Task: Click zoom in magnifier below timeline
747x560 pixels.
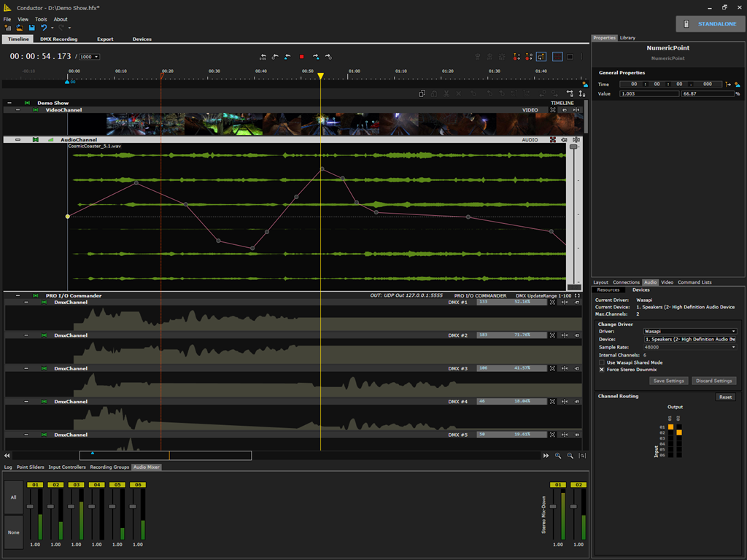Action: tap(558, 456)
